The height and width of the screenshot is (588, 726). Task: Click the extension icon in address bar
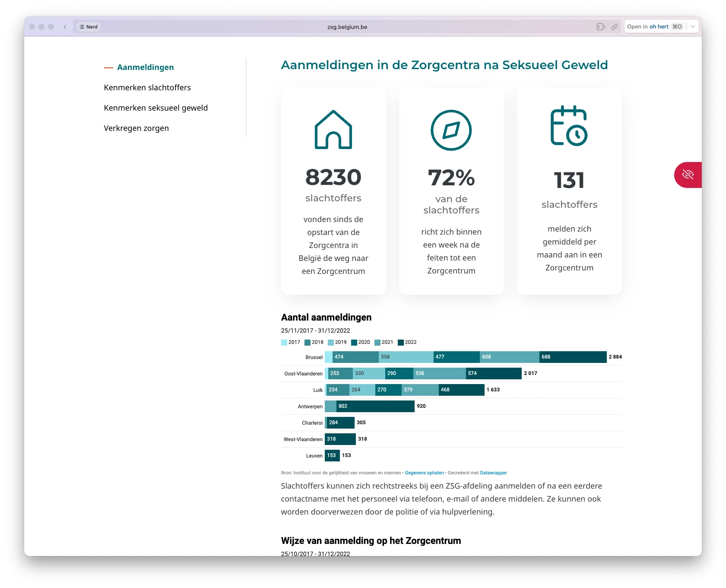tap(600, 27)
